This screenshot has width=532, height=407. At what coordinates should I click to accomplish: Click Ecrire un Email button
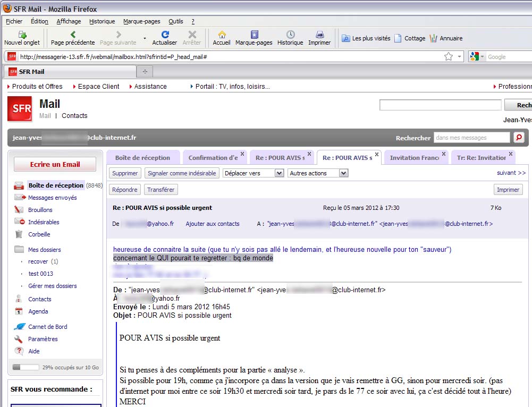click(x=55, y=165)
